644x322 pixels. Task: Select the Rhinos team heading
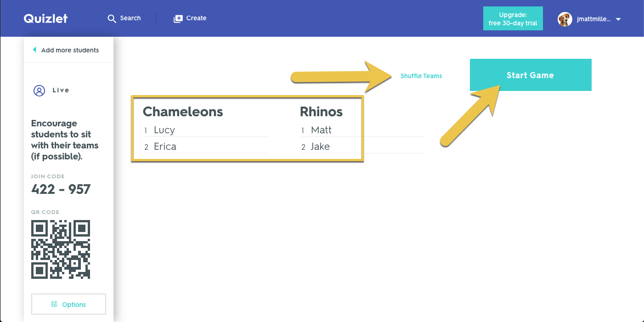point(321,111)
